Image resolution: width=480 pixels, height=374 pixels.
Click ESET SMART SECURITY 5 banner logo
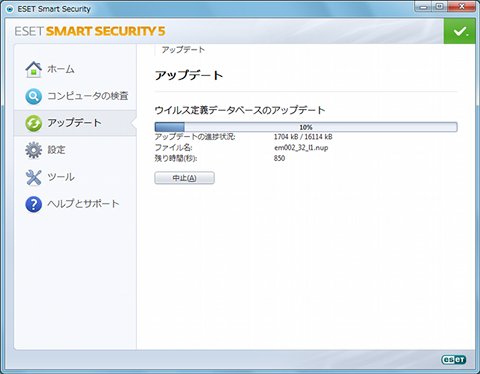pos(90,31)
